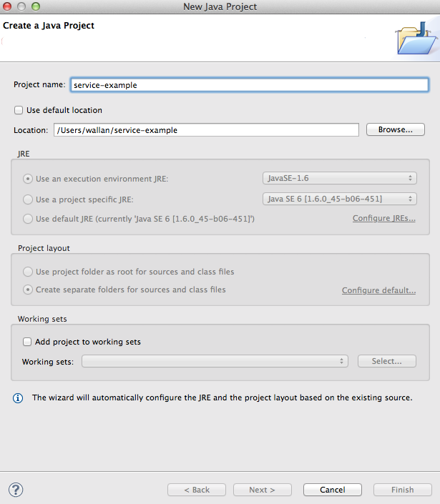Expand the Java SE 6 project JRE dropdown

coord(339,199)
